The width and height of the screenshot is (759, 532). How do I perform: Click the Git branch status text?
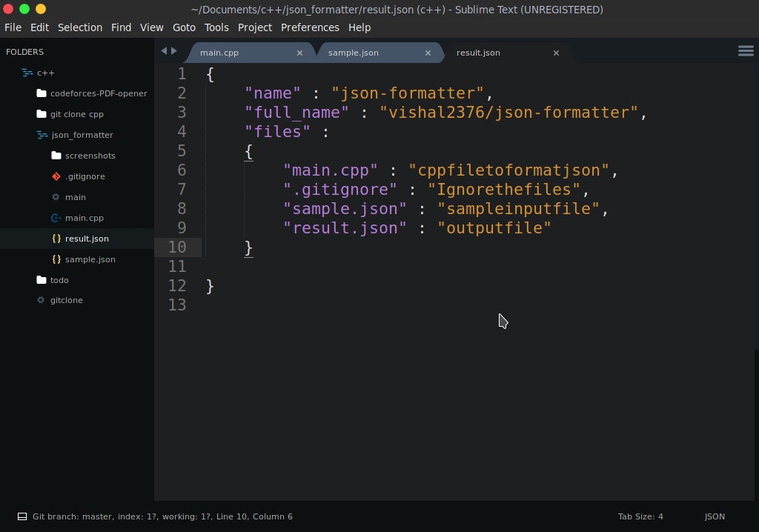162,516
